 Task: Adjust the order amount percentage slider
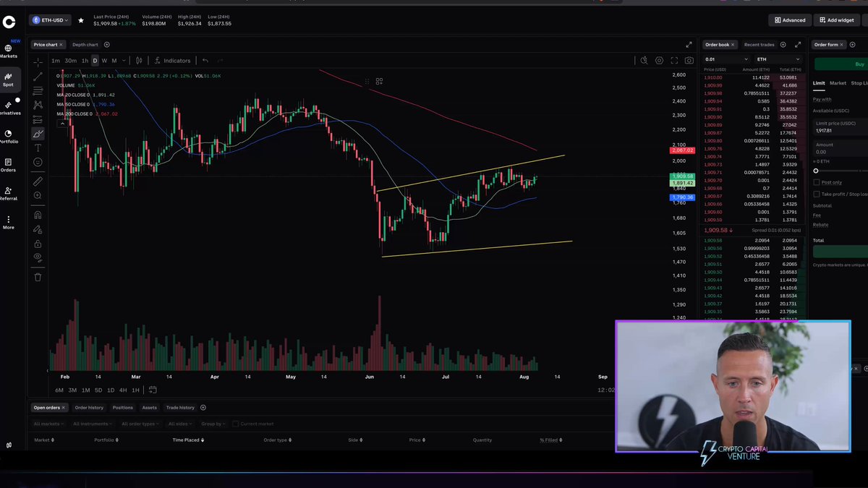(x=816, y=171)
